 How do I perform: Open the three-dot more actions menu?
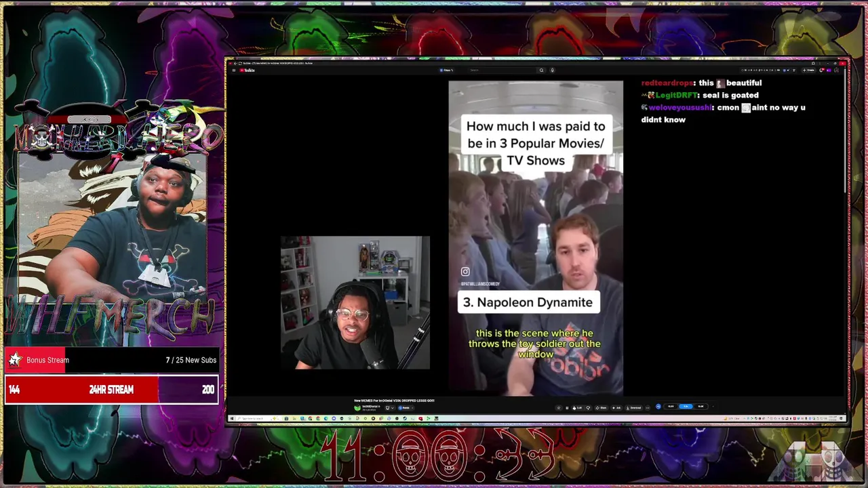point(648,407)
